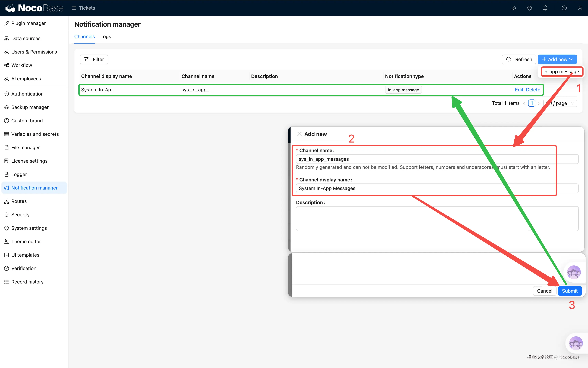Click the UI editor highlighter icon
588x368 pixels.
514,8
